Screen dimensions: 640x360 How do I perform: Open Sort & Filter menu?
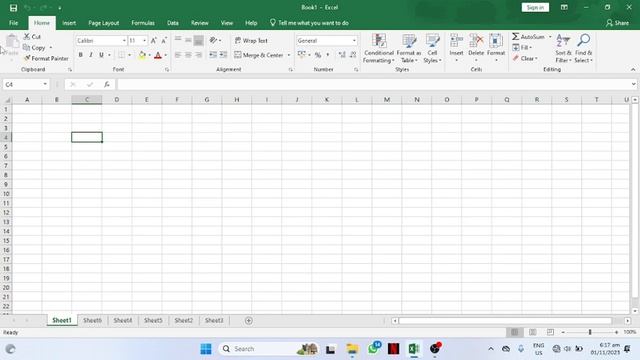coord(563,48)
